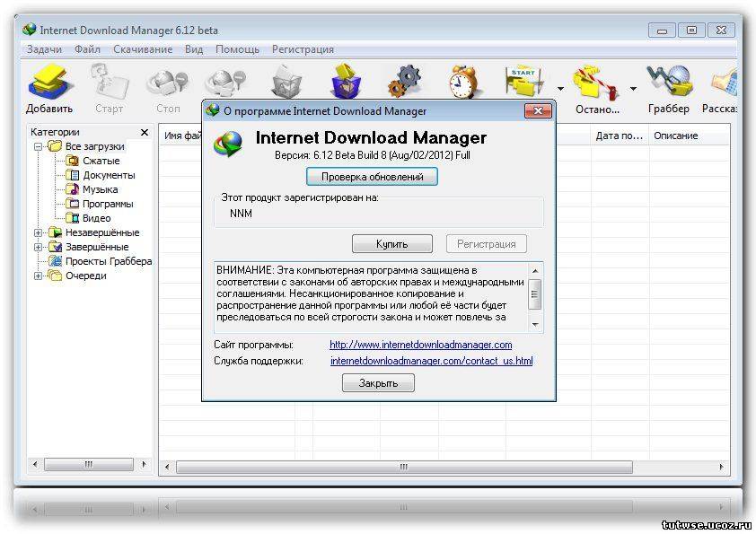
Task: Click scroll-down arrow in license text box
Action: click(535, 325)
